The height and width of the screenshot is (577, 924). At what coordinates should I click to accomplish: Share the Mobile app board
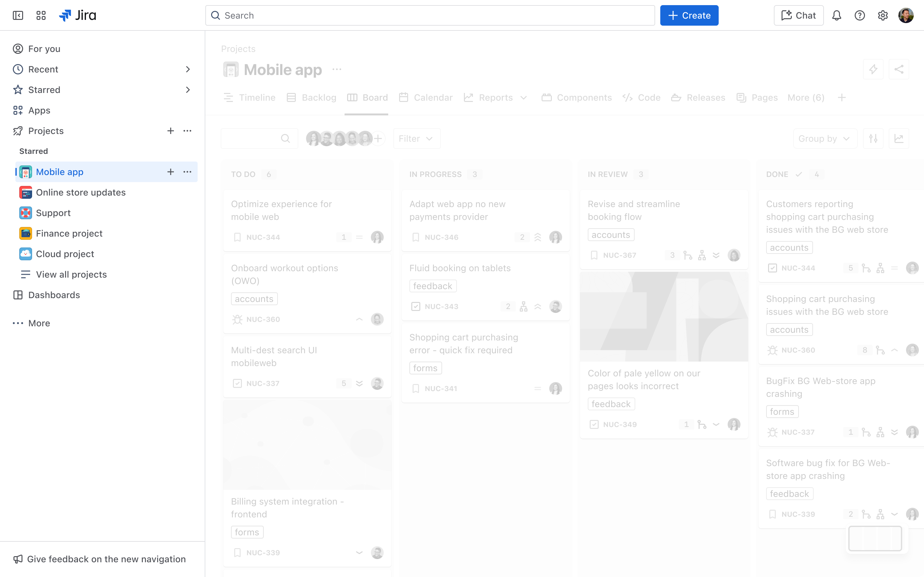(x=899, y=69)
